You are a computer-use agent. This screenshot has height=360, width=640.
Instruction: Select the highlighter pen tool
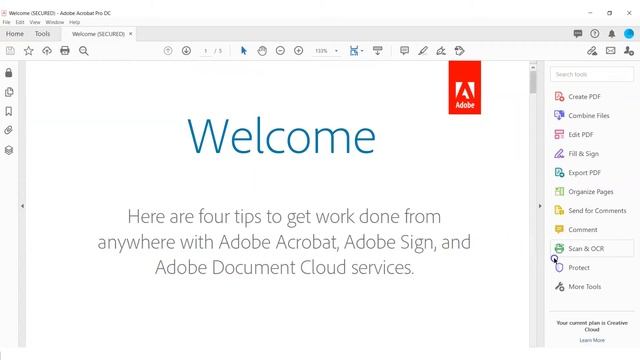click(x=423, y=51)
